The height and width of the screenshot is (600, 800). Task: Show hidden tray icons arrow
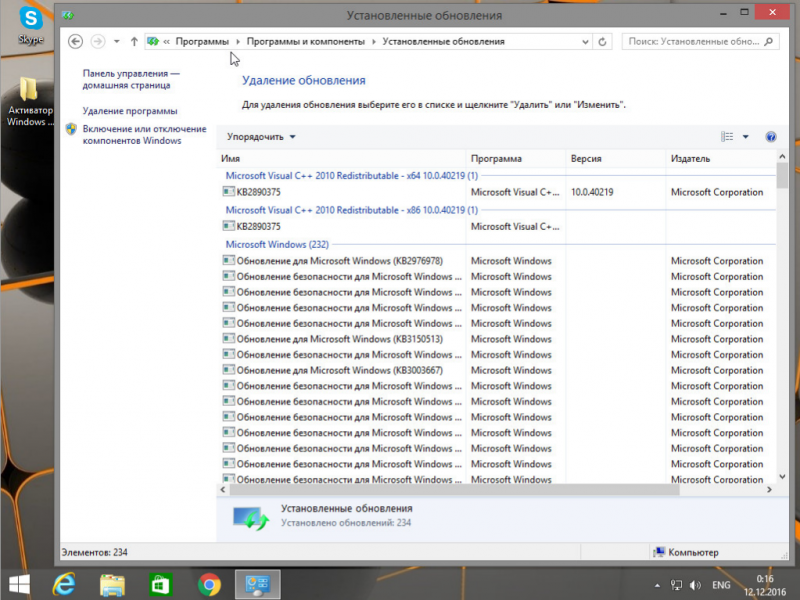click(x=657, y=585)
